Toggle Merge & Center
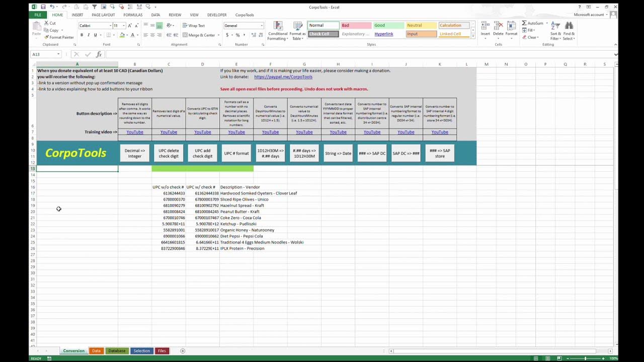The height and width of the screenshot is (362, 644). [199, 35]
